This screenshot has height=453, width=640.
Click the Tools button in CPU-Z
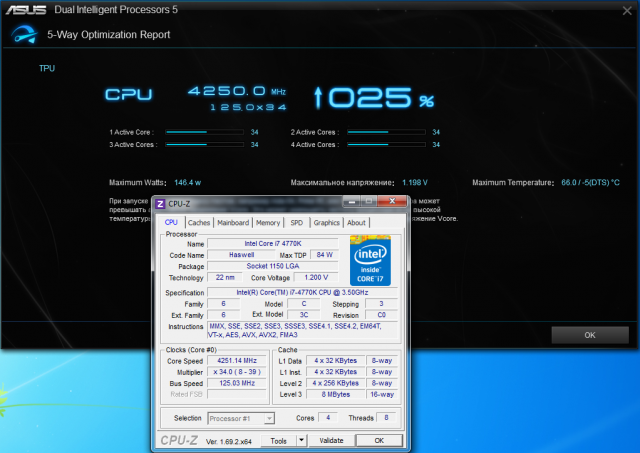coord(279,441)
